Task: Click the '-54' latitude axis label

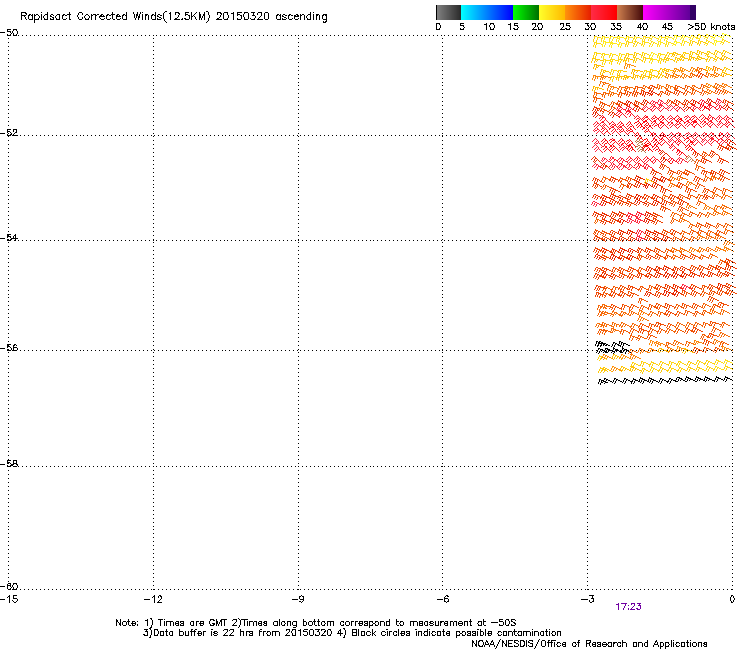Action: coord(9,237)
